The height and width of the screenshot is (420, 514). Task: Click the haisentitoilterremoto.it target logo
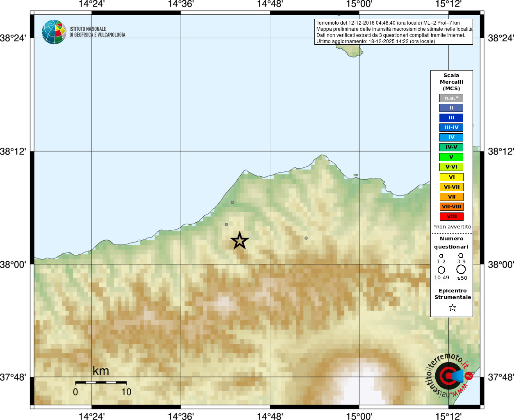click(448, 376)
